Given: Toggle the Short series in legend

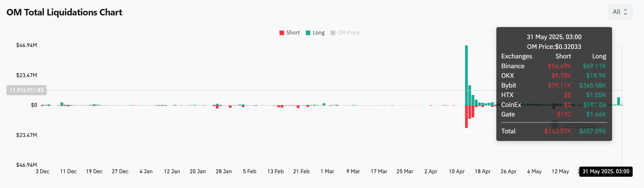Looking at the screenshot, I should click(289, 33).
